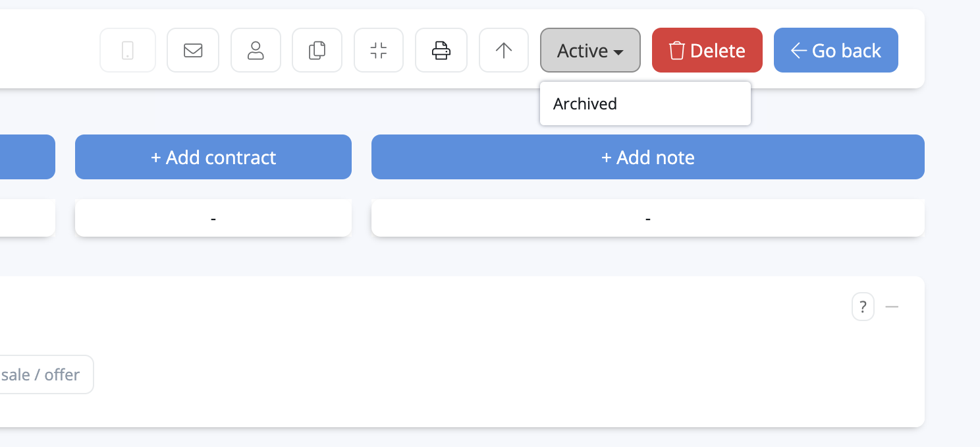Open help with the question mark icon

[x=863, y=307]
